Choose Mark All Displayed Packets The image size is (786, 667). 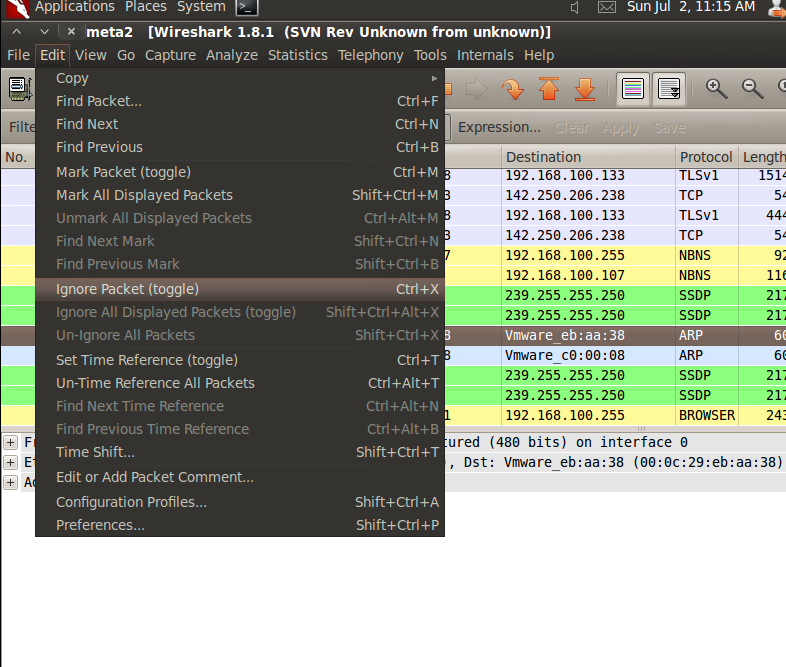coord(240,195)
